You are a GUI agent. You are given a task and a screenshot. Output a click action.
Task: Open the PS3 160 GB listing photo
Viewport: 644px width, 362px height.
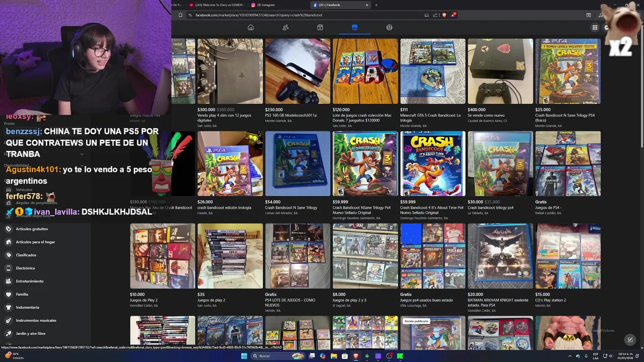pos(298,71)
